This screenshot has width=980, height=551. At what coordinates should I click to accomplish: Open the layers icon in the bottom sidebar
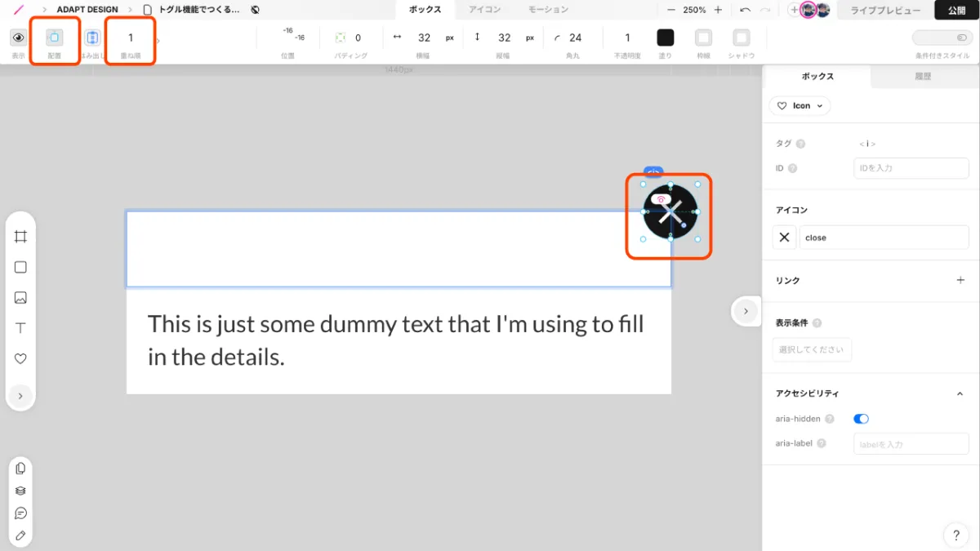20,490
